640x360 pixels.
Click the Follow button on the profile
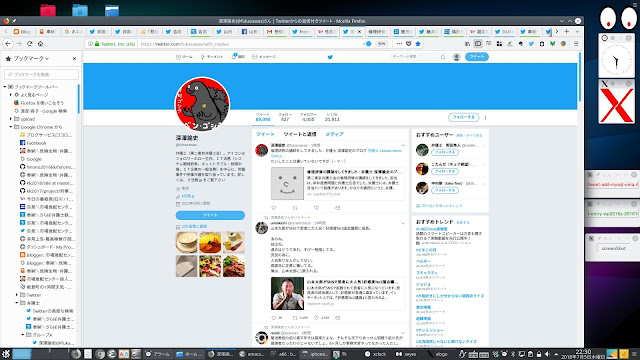tap(463, 117)
